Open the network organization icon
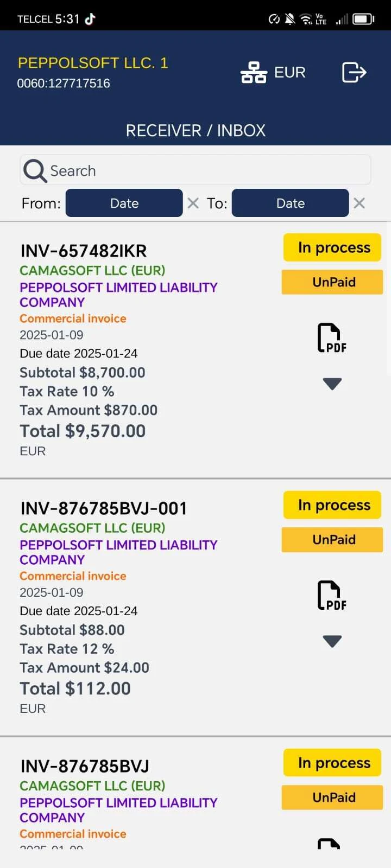Viewport: 391px width, 868px height. click(254, 72)
